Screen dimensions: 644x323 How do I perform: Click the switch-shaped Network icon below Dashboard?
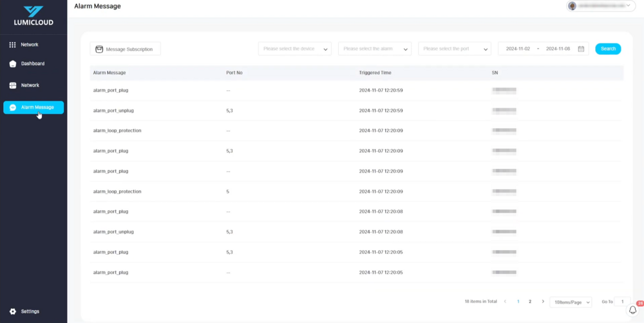coord(12,86)
